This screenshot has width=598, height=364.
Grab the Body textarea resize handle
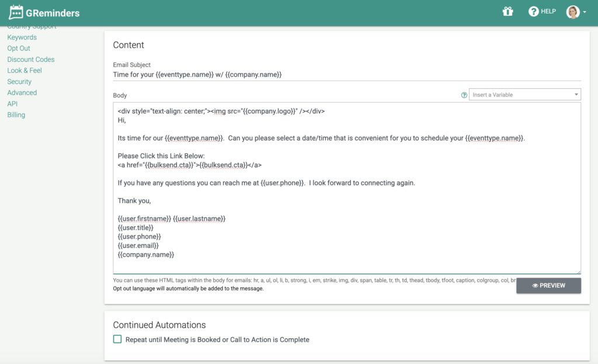click(578, 271)
